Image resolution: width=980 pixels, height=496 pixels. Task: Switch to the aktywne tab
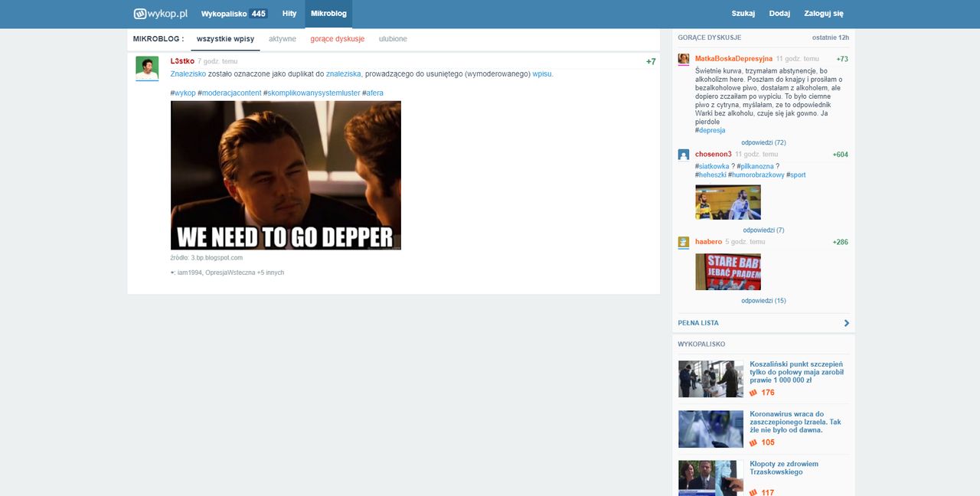point(283,38)
